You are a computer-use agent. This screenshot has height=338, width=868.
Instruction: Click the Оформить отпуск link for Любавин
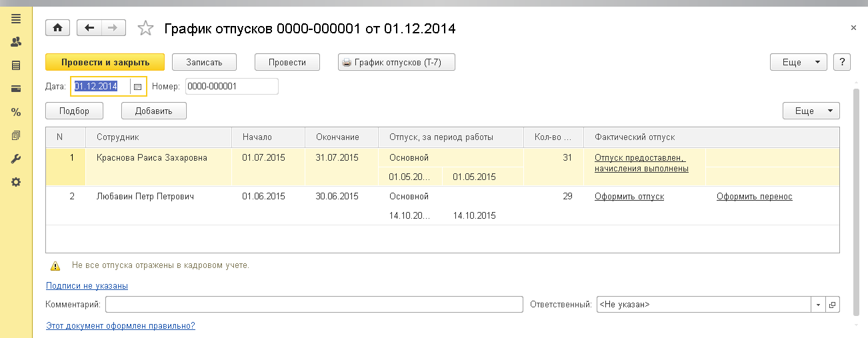pyautogui.click(x=629, y=197)
